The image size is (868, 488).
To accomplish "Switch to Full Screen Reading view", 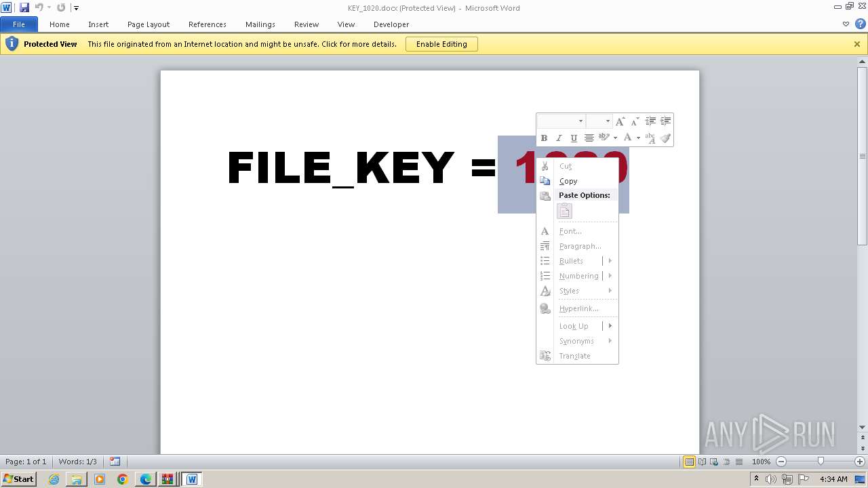I will coord(702,462).
